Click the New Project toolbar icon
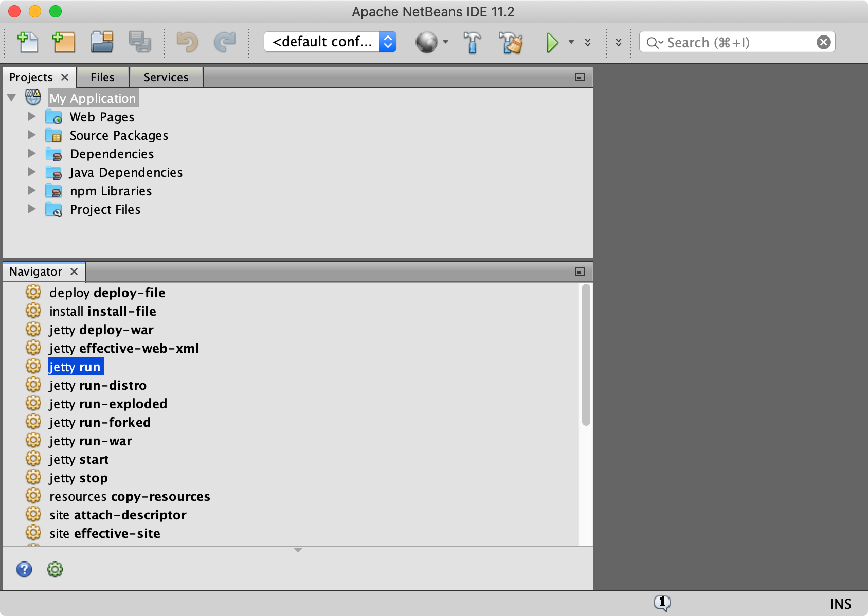This screenshot has height=616, width=868. 64,42
